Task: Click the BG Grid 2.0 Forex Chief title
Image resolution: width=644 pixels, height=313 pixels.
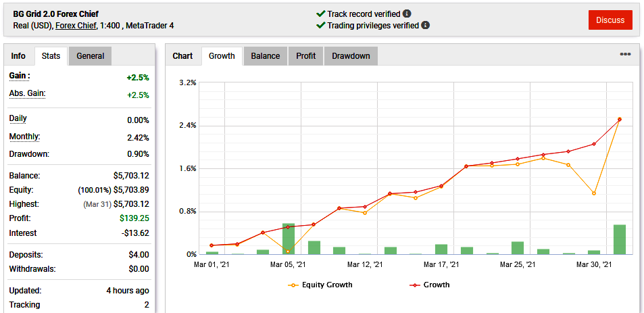Action: [x=56, y=14]
